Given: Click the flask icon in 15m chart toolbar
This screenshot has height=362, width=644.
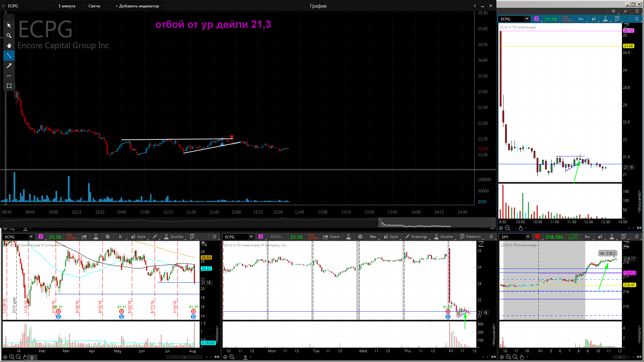Looking at the screenshot, I should click(x=348, y=237).
